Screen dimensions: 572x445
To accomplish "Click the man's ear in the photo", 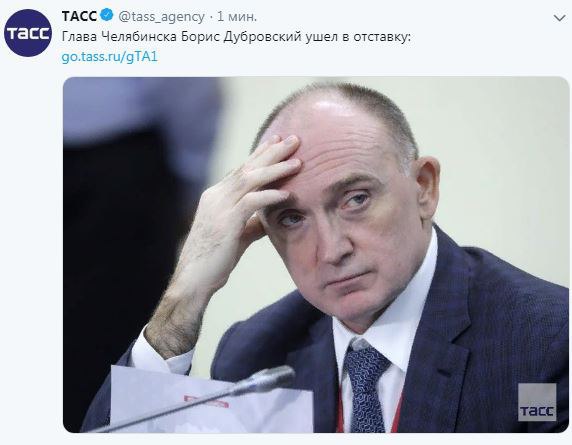I will [x=428, y=190].
